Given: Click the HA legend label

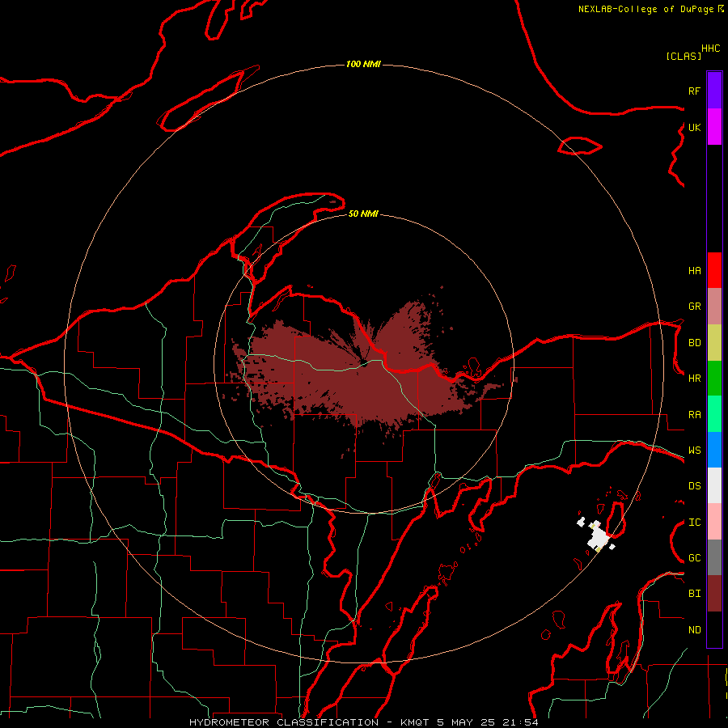Looking at the screenshot, I should (x=694, y=271).
